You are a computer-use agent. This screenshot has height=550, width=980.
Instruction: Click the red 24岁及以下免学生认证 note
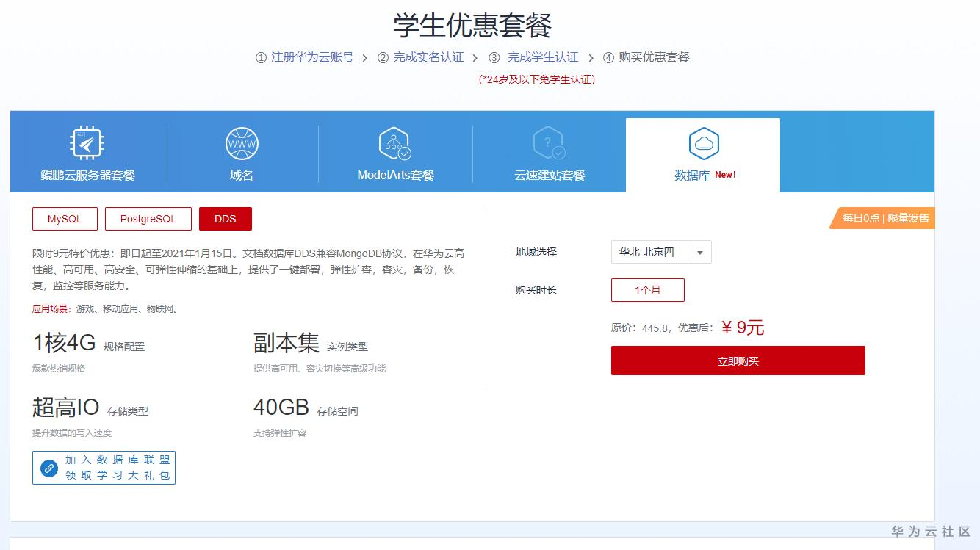[537, 79]
